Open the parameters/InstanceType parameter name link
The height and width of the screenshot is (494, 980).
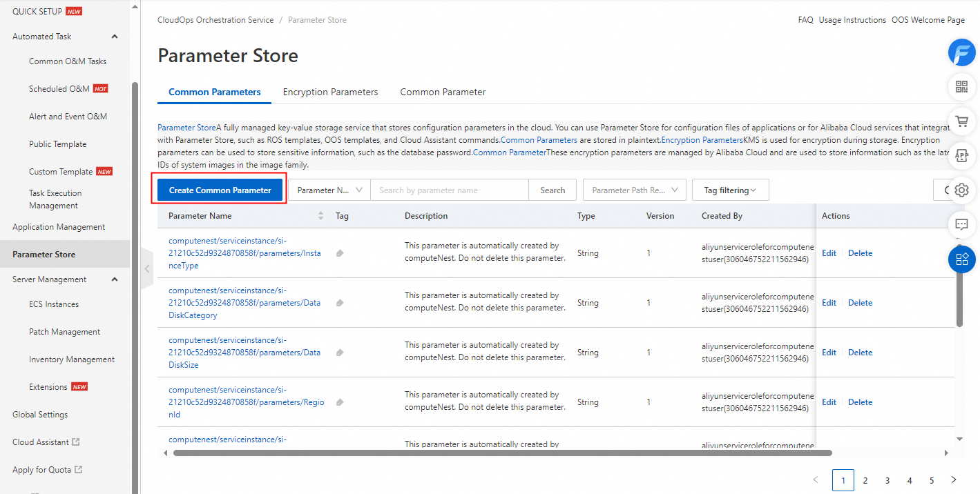(244, 253)
